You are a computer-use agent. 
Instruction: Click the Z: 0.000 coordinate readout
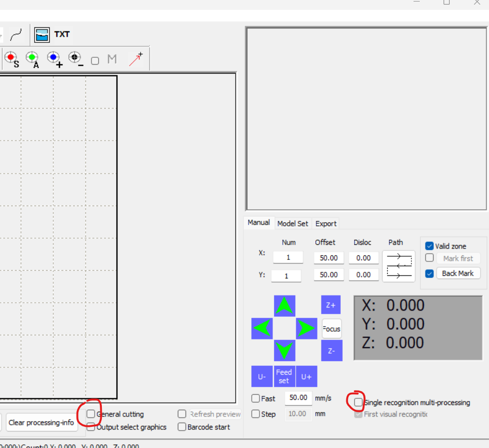[x=393, y=343]
